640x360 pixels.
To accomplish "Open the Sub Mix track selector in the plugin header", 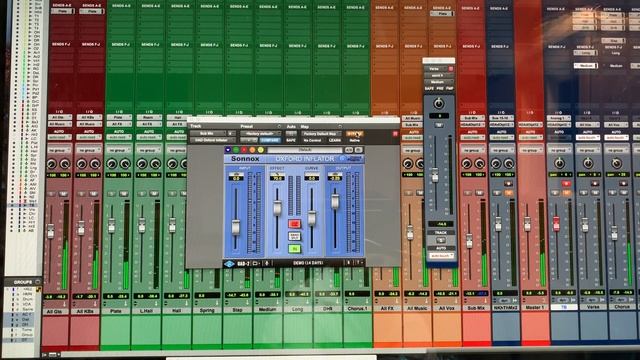I will coord(208,133).
